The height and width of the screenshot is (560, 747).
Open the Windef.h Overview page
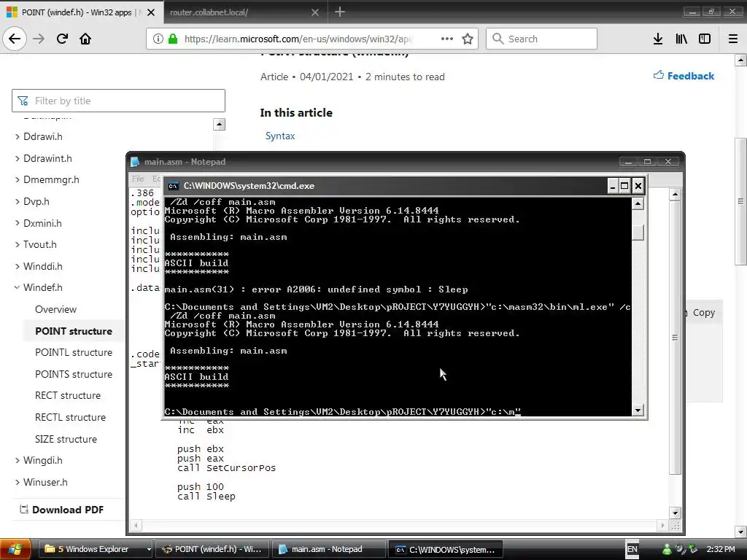(55, 309)
